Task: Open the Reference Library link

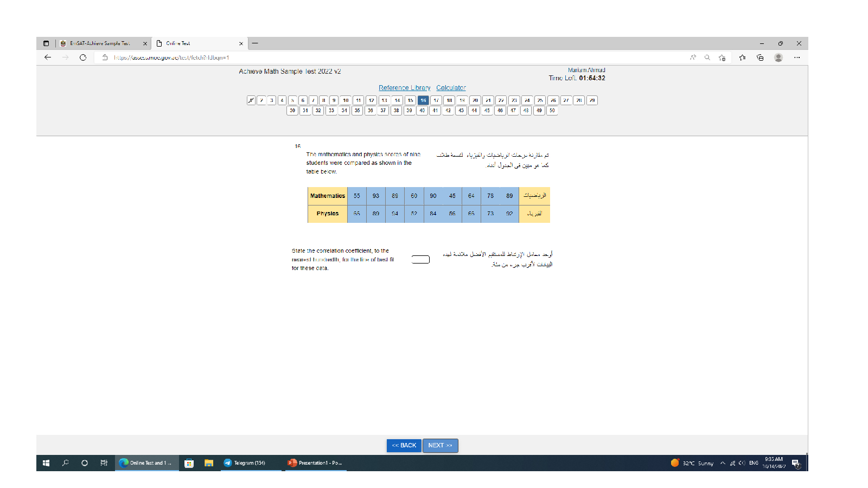Action: 404,88
